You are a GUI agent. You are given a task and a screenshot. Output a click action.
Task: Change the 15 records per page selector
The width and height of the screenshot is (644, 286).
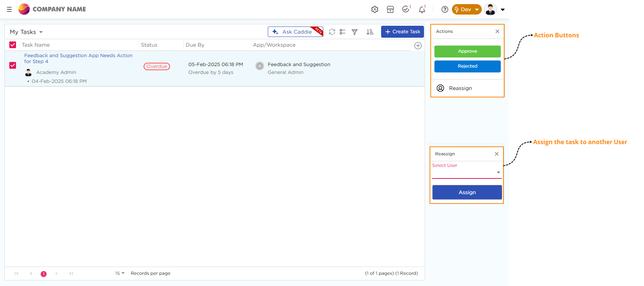(120, 273)
